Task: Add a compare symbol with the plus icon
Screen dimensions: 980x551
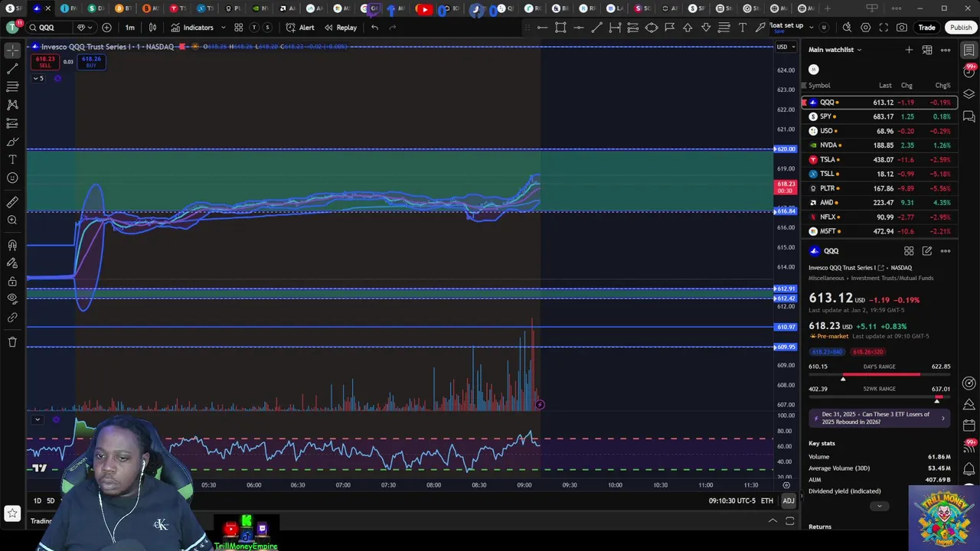Action: [106, 28]
